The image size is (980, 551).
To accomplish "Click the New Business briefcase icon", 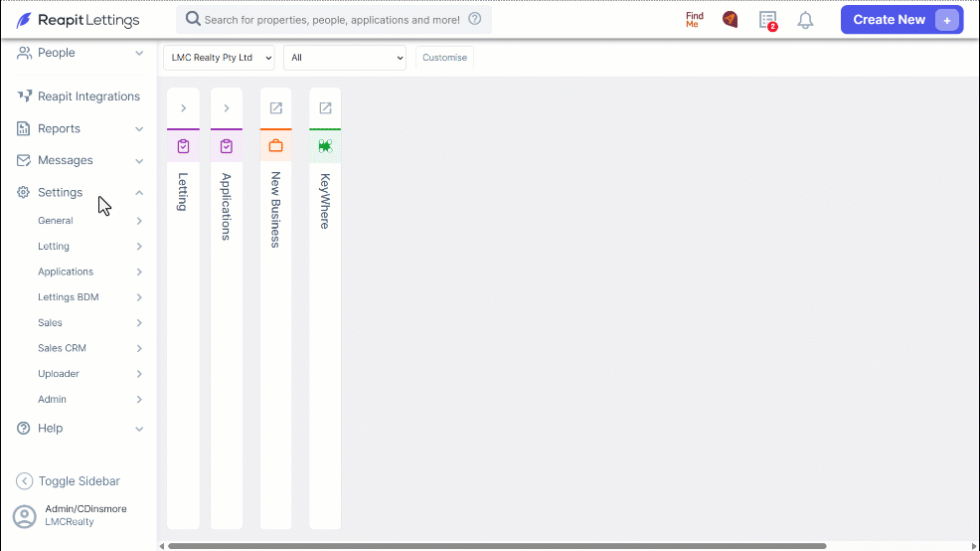I will (275, 146).
